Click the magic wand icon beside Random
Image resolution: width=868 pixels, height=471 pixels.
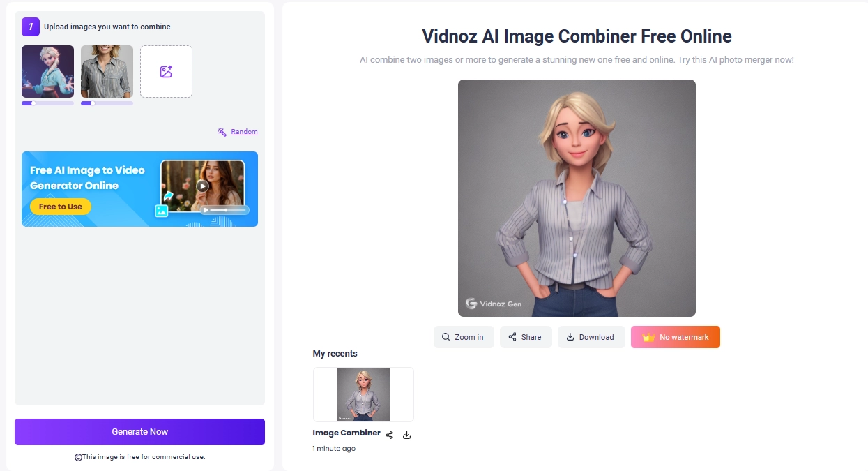pyautogui.click(x=222, y=132)
